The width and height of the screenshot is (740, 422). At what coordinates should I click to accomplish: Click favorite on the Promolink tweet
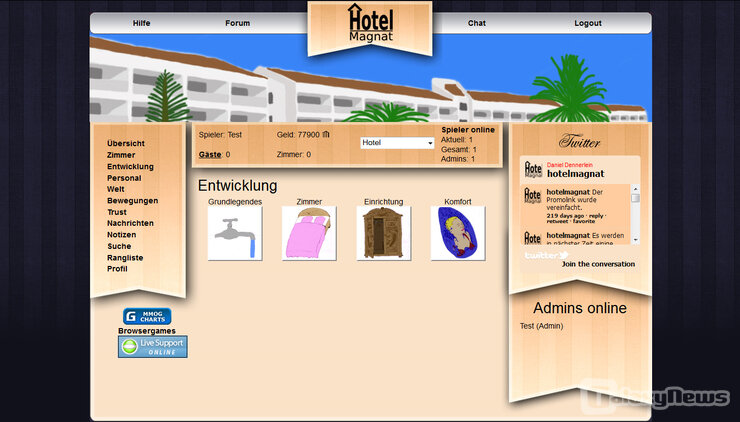tap(584, 221)
